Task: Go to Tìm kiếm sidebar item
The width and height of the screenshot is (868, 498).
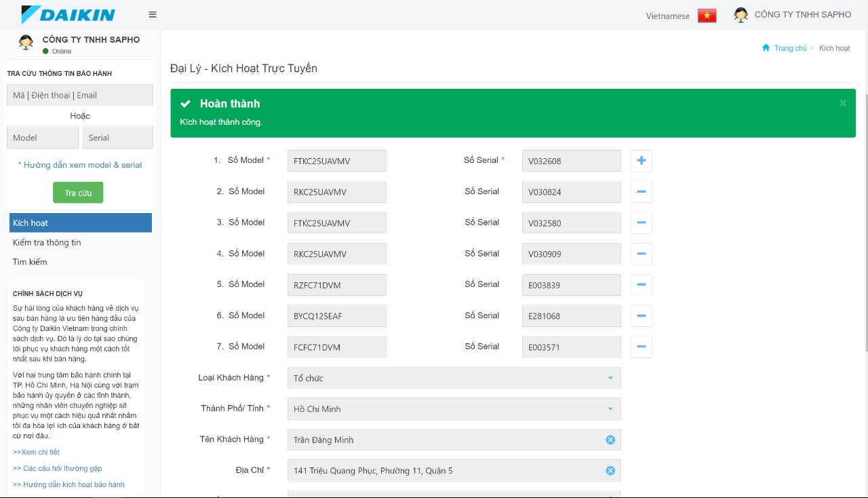Action: [x=30, y=262]
